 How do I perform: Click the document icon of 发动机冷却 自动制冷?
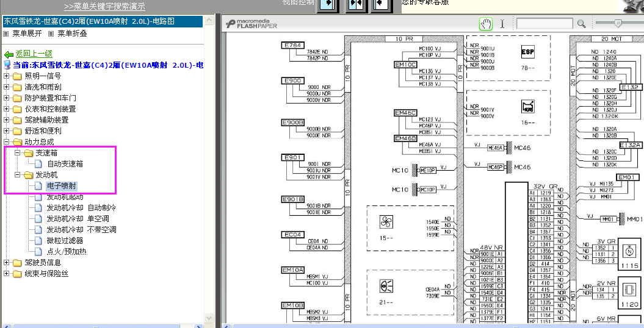38,208
